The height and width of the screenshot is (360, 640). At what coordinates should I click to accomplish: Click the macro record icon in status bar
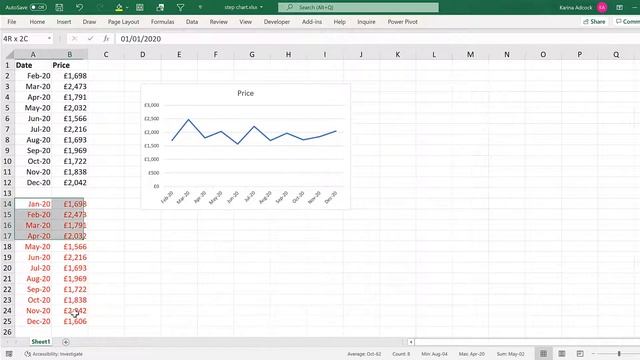[9, 354]
